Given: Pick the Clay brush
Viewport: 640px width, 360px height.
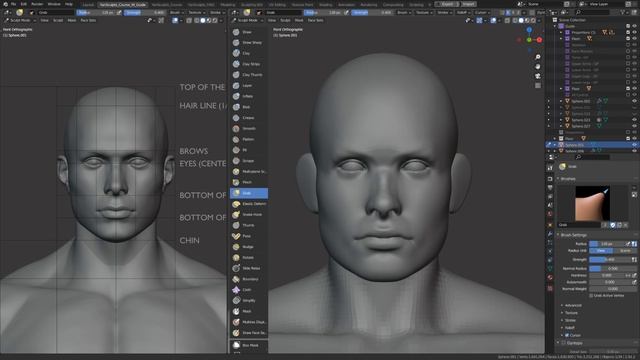Looking at the screenshot, I should [x=249, y=53].
